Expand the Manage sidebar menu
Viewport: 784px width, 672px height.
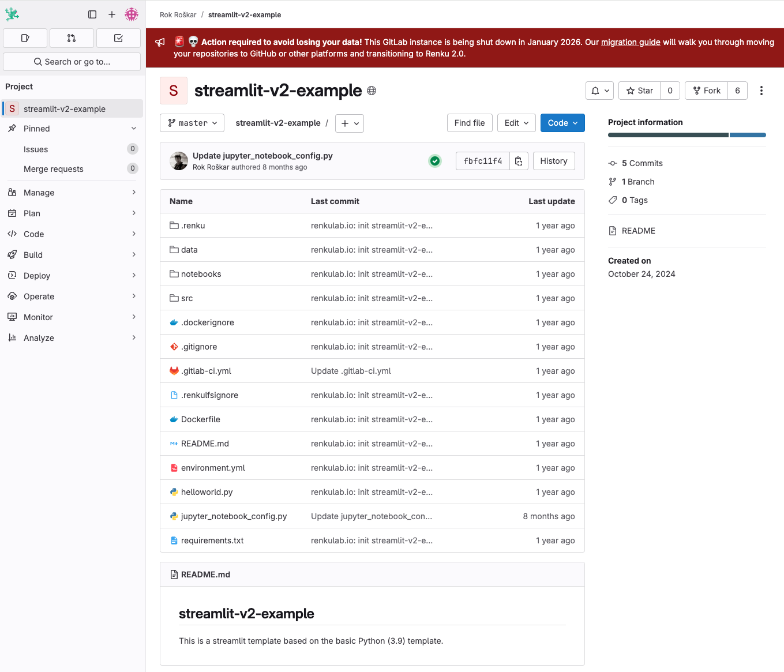(x=72, y=193)
